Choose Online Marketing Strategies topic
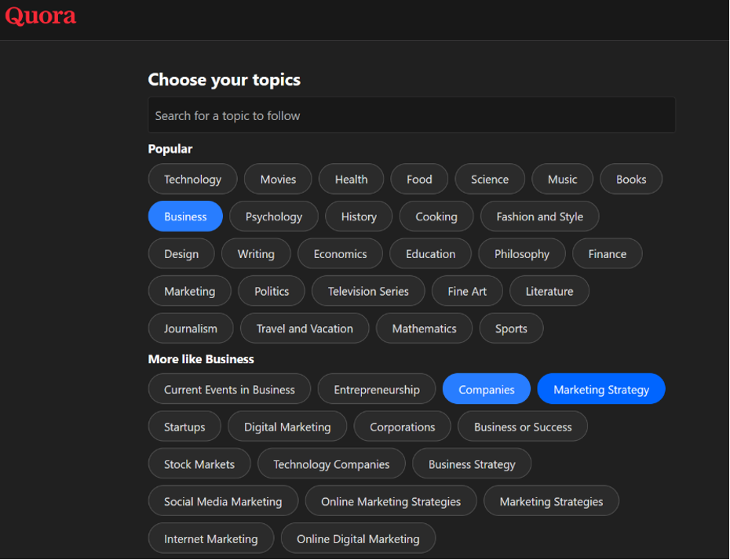Image resolution: width=730 pixels, height=560 pixels. pyautogui.click(x=391, y=501)
